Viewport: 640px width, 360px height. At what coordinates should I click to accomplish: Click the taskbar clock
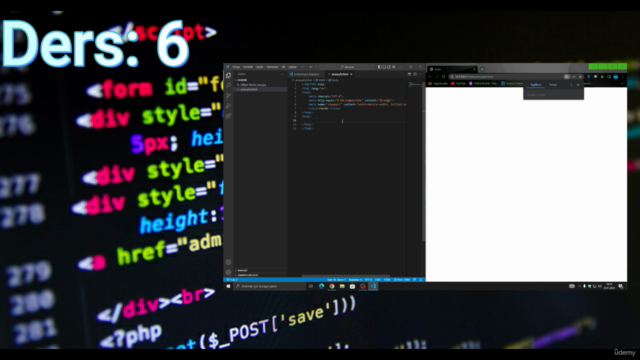(609, 286)
